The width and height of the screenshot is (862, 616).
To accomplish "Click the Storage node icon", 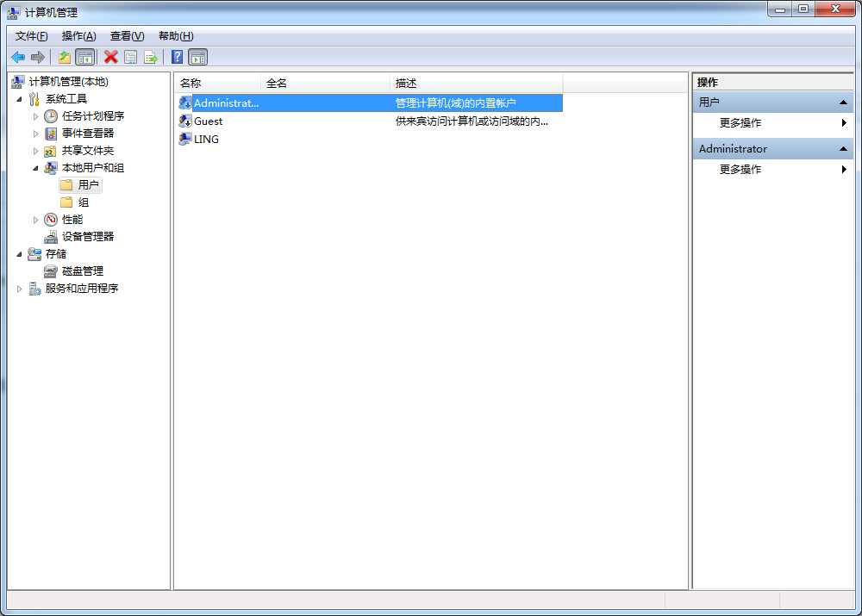I will click(x=34, y=254).
